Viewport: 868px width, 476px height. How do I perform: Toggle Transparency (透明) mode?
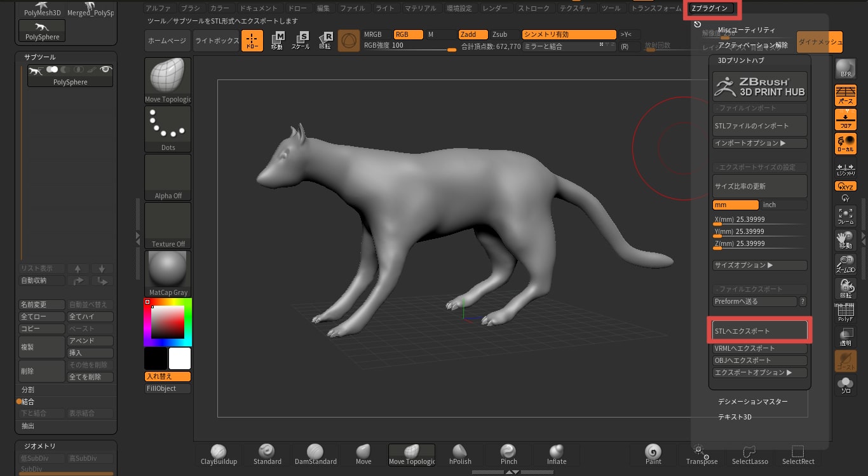(846, 337)
